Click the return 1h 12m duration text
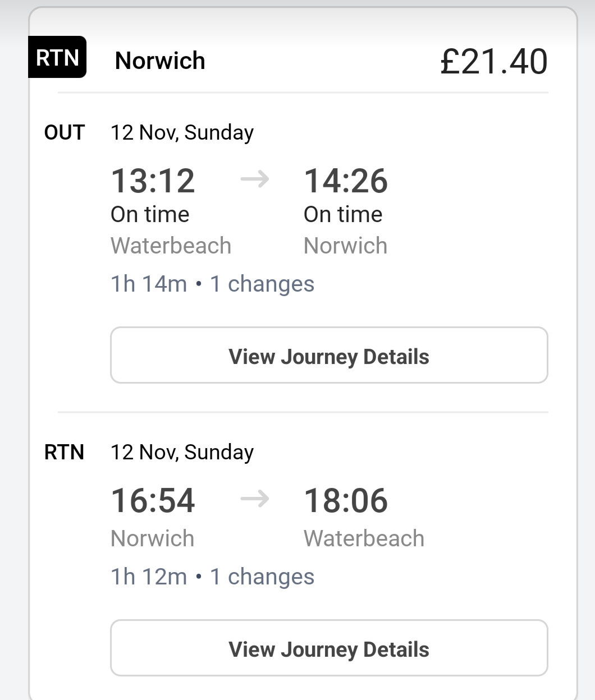 coord(149,577)
